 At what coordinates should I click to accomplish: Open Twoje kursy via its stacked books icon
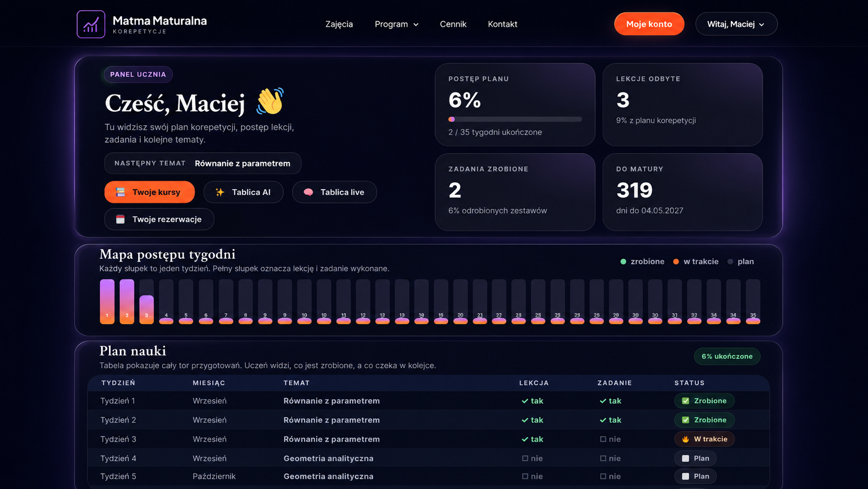coord(120,192)
